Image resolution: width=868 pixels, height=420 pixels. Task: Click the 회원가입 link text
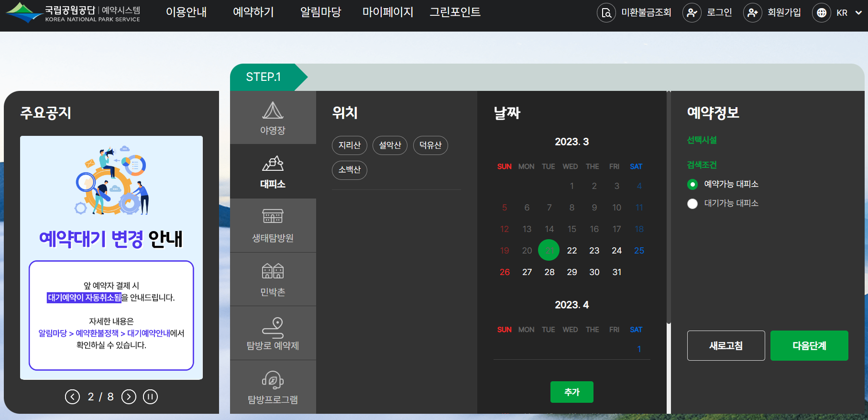tap(784, 12)
